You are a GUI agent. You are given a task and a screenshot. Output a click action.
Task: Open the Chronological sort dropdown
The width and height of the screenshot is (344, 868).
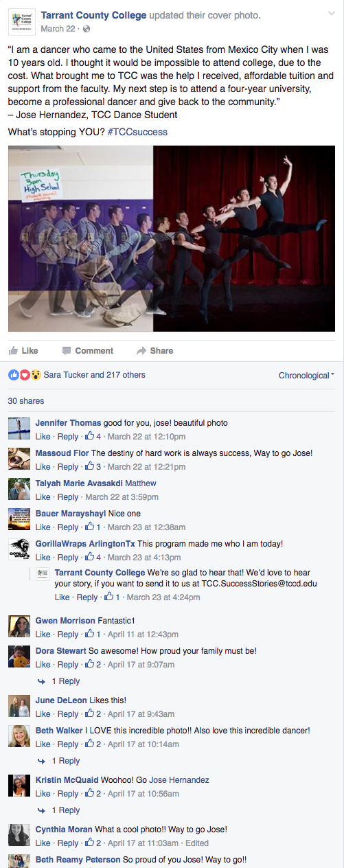[307, 376]
